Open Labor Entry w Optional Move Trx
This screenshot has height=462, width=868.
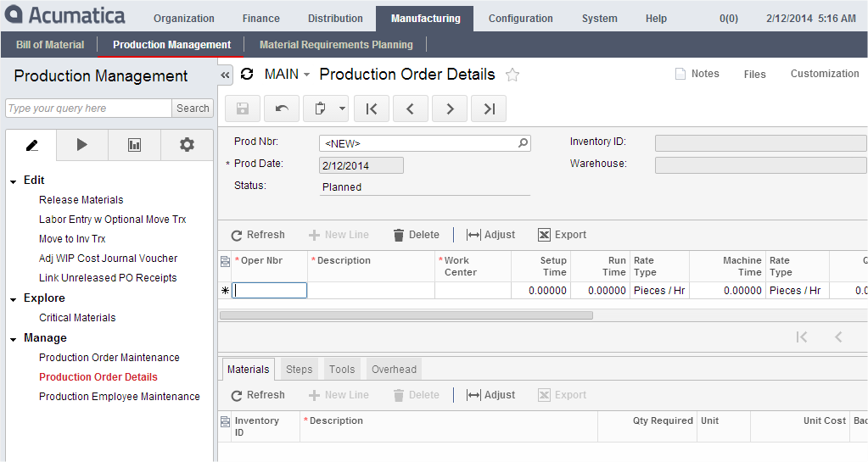click(112, 219)
